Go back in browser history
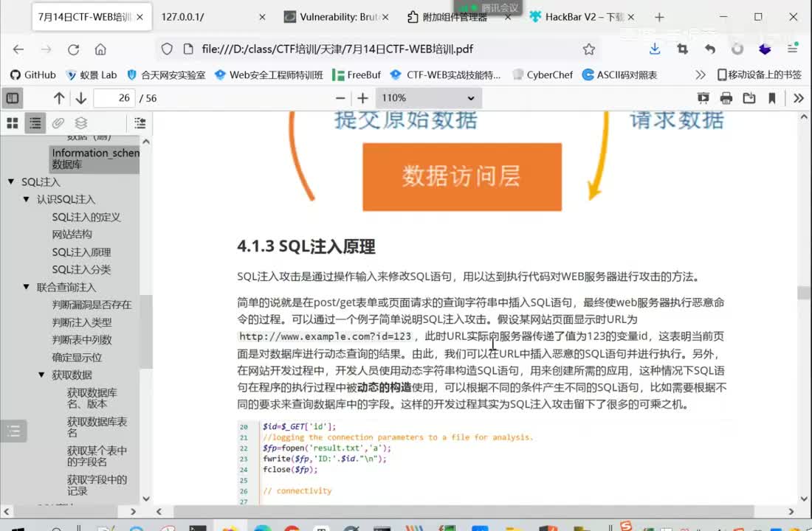The width and height of the screenshot is (812, 531). click(18, 49)
